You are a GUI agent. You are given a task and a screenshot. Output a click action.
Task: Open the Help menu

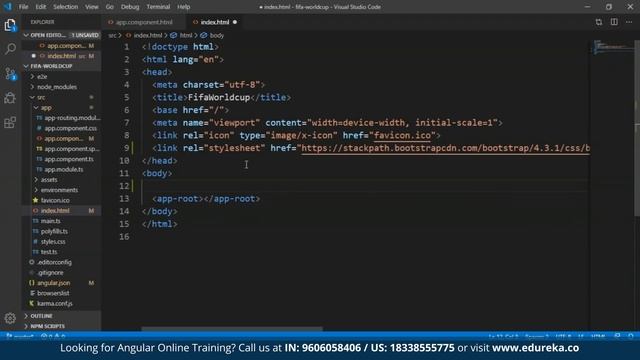[x=183, y=7]
